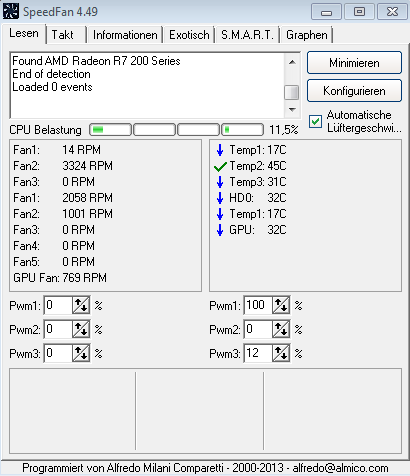Click the right Pwm1 field showing 100
This screenshot has width=410, height=476.
point(258,305)
